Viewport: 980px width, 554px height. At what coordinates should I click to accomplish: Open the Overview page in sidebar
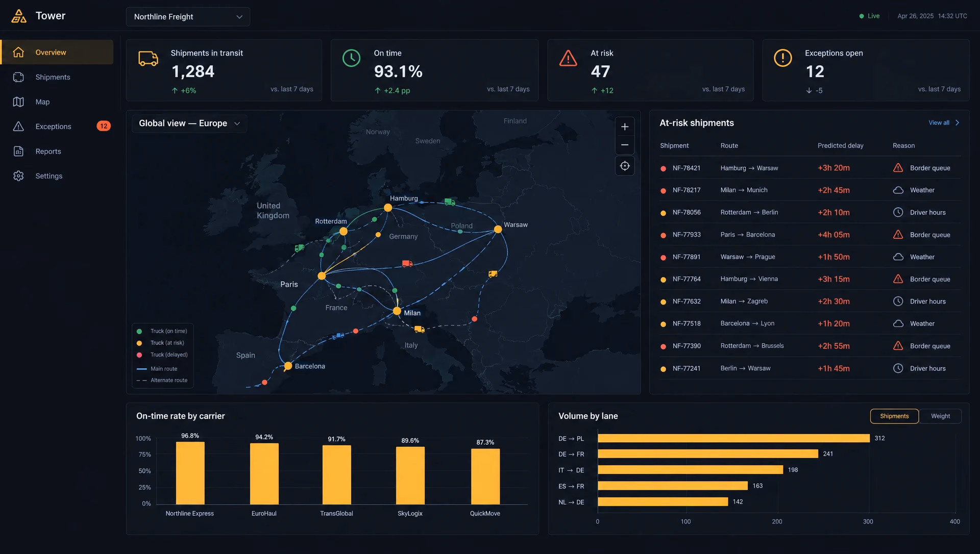click(x=57, y=52)
